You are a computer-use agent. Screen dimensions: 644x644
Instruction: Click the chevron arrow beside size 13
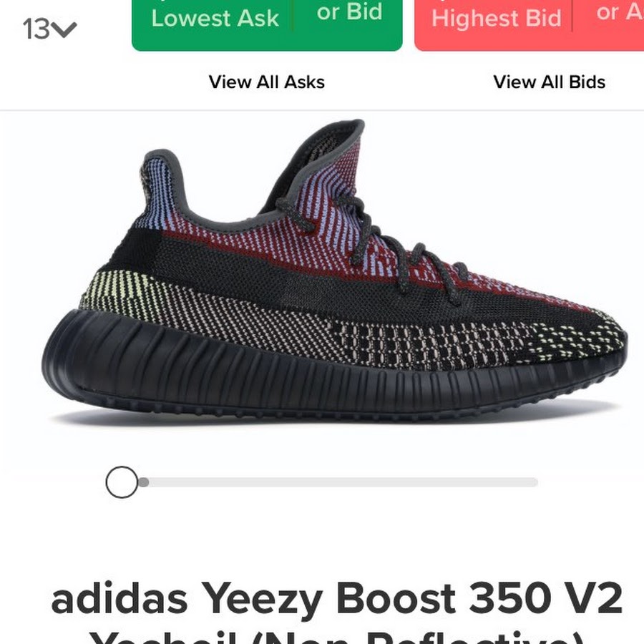click(65, 29)
